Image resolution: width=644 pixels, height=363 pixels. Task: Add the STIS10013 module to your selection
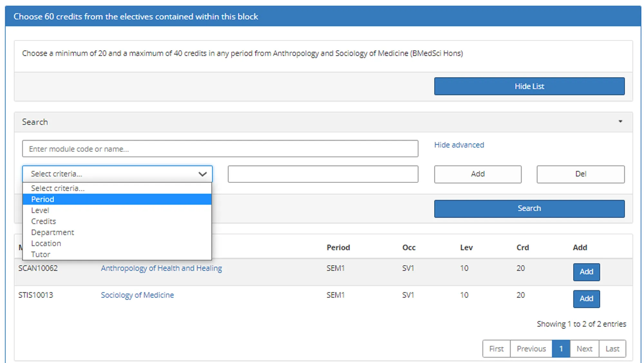[586, 299]
